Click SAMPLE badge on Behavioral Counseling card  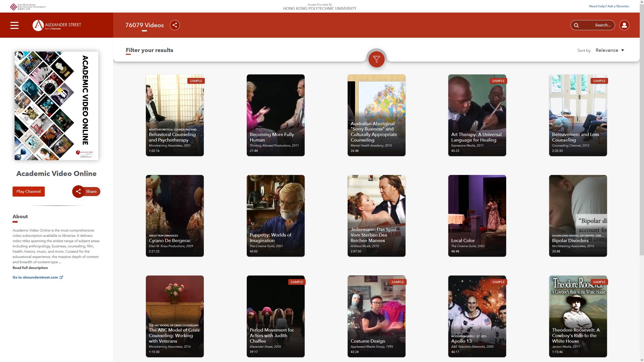click(x=196, y=81)
